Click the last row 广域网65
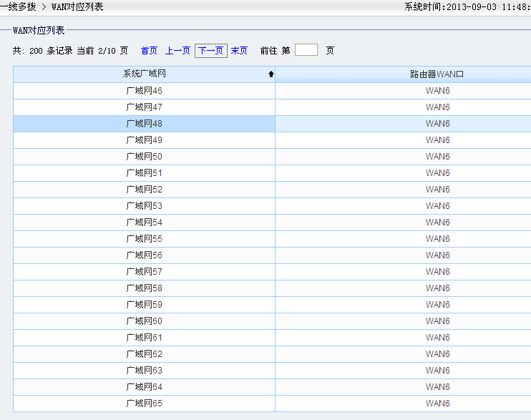The image size is (531, 420). [x=144, y=404]
